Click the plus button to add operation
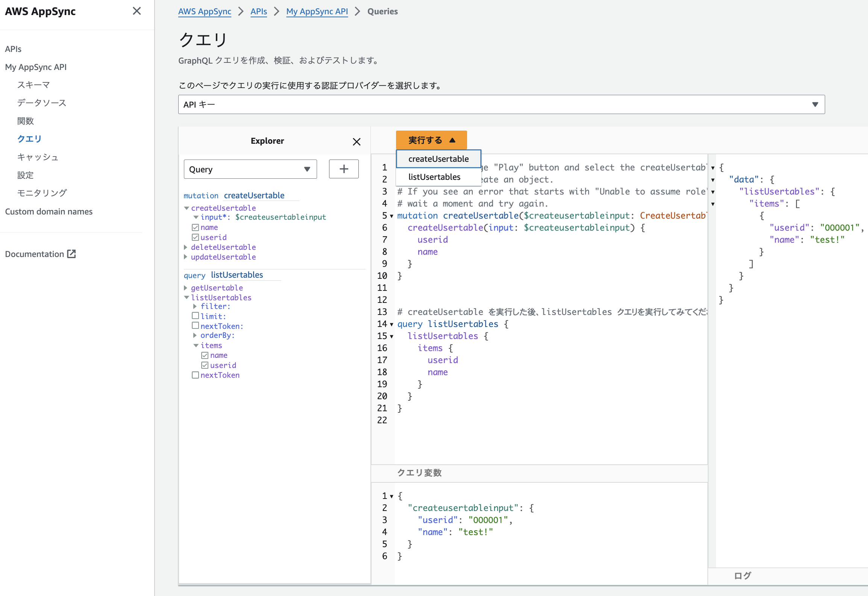 coord(343,169)
